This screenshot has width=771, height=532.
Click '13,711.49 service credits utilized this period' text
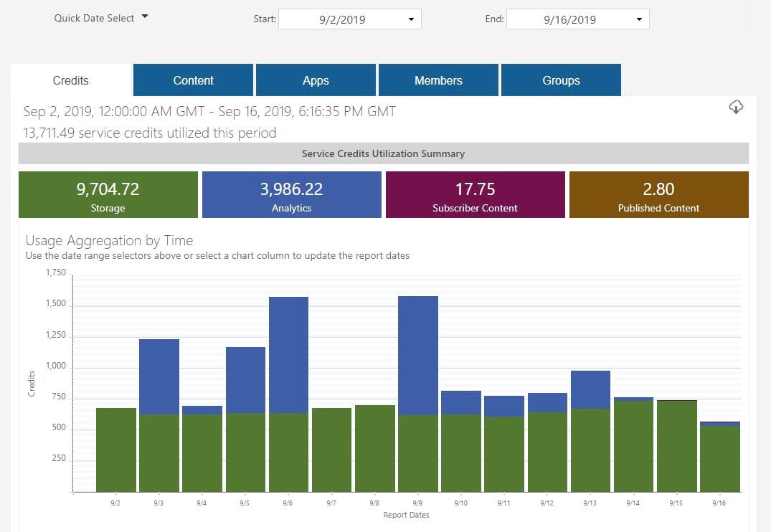[149, 133]
